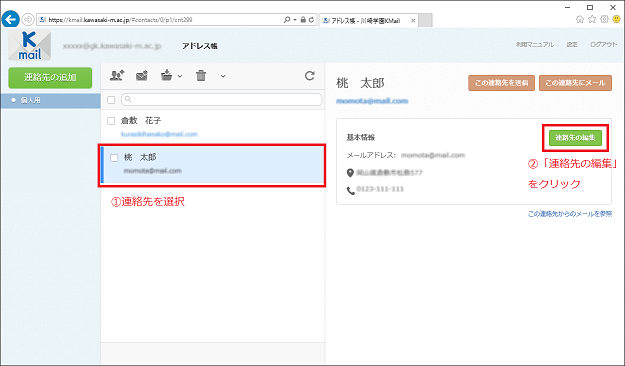Click the 連絡先の追加 button

tap(50, 77)
